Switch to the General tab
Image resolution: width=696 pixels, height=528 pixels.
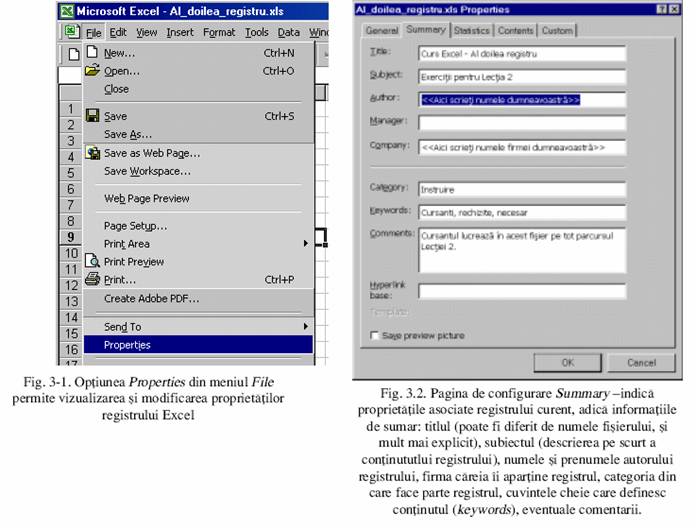(382, 31)
